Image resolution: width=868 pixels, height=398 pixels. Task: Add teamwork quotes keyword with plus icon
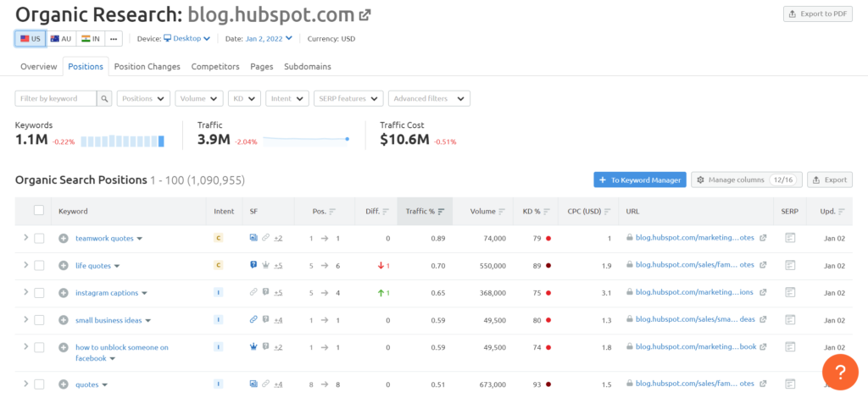(x=64, y=238)
